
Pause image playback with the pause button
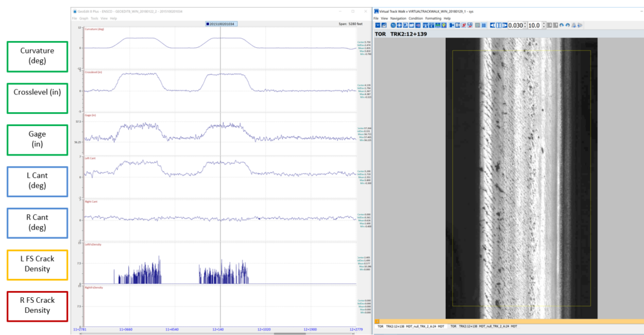coord(499,25)
